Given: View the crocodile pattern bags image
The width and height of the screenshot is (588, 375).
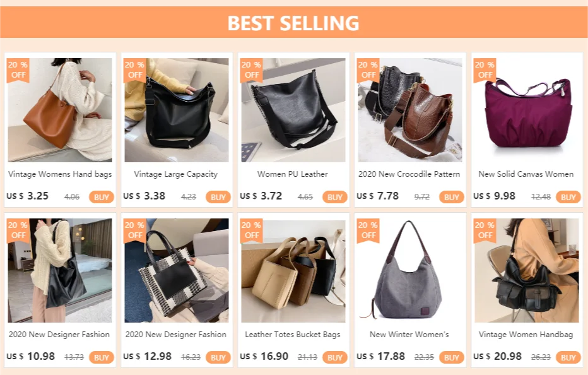Looking at the screenshot, I should [x=410, y=110].
